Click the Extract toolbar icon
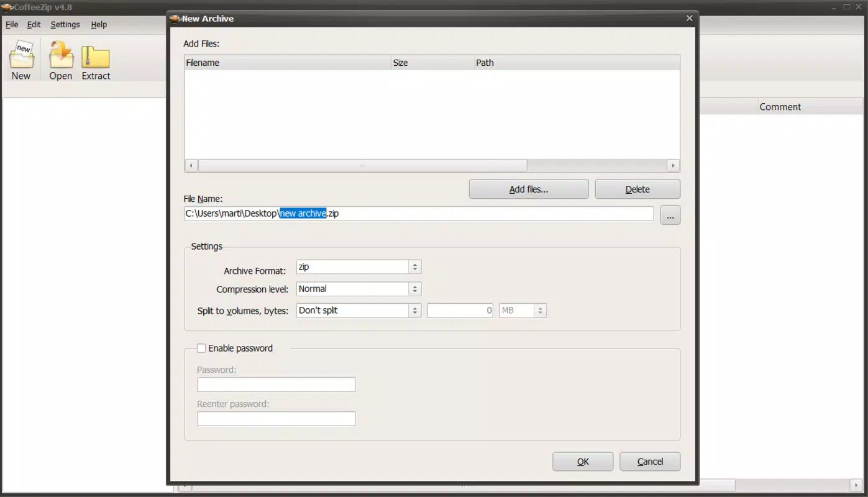868x497 pixels. coord(96,61)
